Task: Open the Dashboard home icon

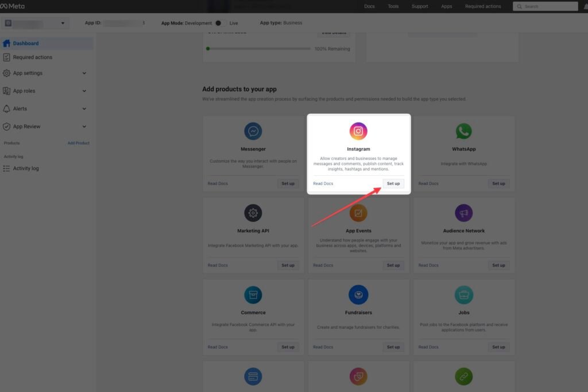Action: (6, 43)
